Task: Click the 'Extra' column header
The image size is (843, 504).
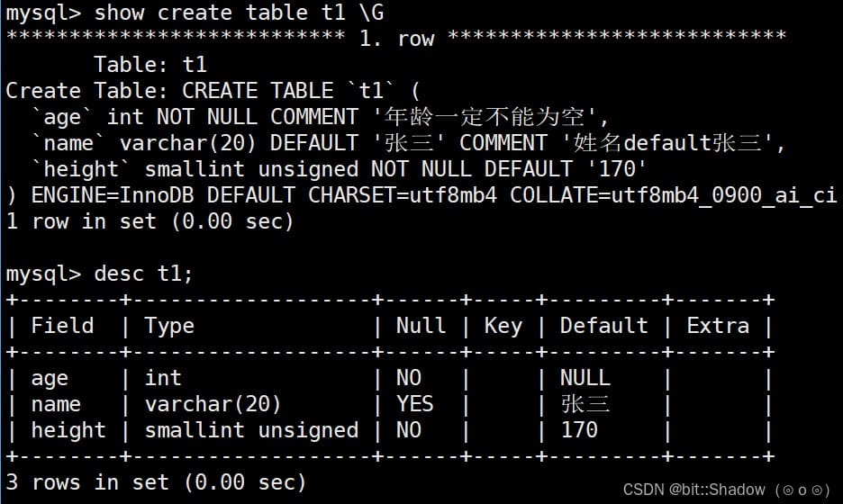Action: (718, 326)
